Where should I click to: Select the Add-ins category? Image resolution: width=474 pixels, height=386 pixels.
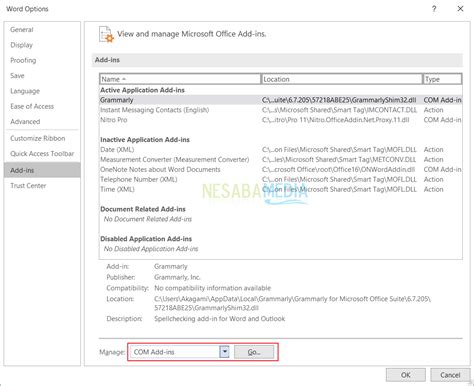42,170
